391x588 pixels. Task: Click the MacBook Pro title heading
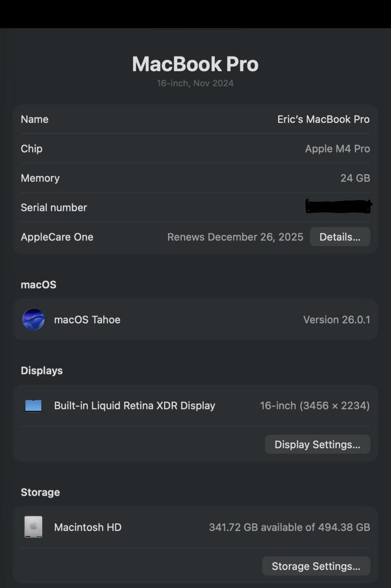(x=195, y=64)
